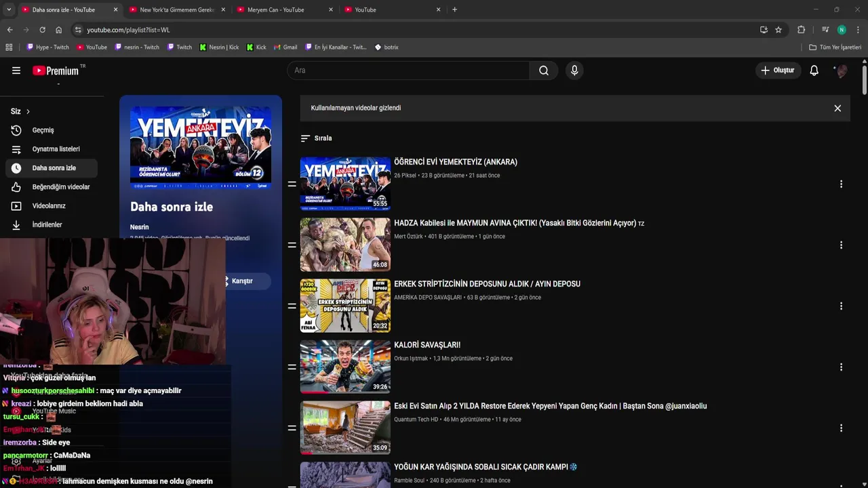This screenshot has width=868, height=488.
Task: Open Tüm Yer İşaretleri bookmarks folder
Action: [835, 47]
